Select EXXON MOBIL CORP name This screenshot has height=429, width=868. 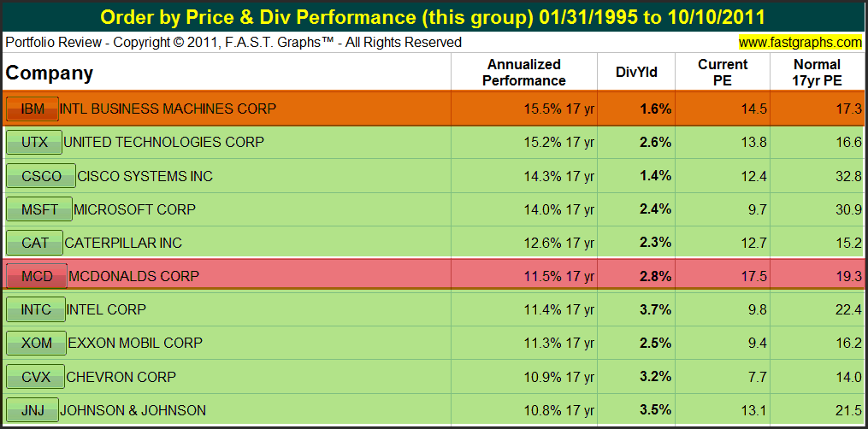click(135, 344)
